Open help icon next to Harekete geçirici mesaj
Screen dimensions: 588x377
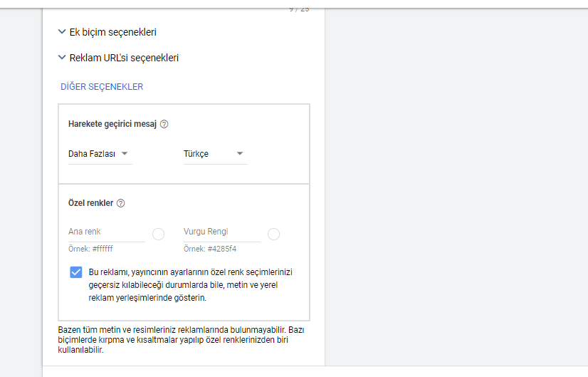(164, 124)
